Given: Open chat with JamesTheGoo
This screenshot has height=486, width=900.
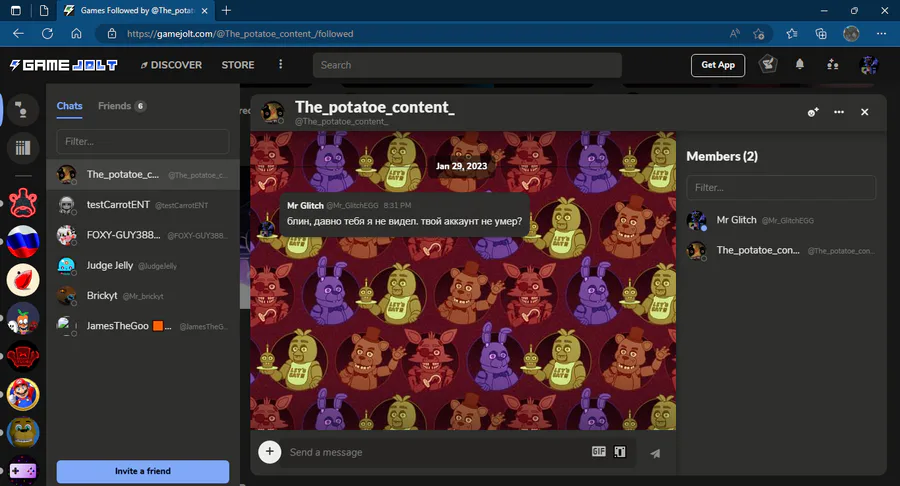Looking at the screenshot, I should point(143,326).
